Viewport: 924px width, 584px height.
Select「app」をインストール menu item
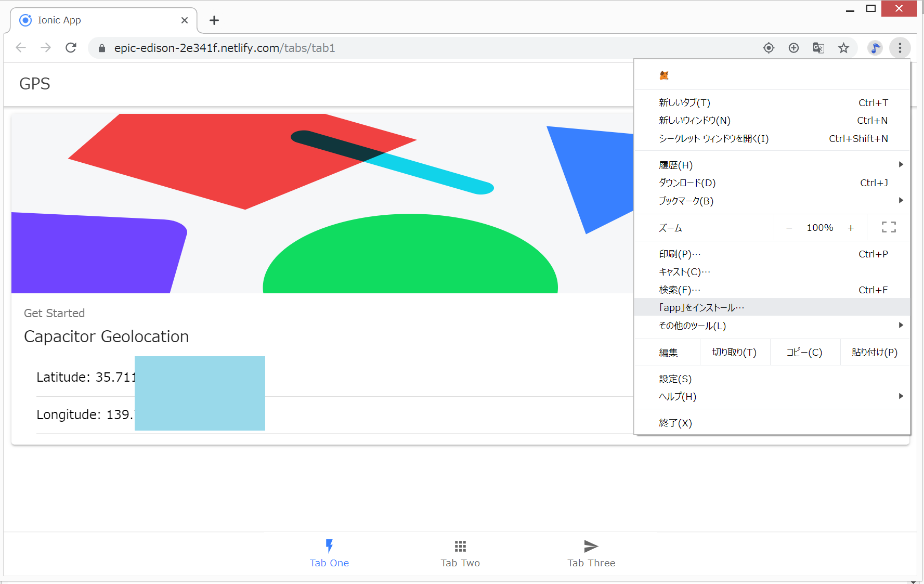[x=701, y=307]
